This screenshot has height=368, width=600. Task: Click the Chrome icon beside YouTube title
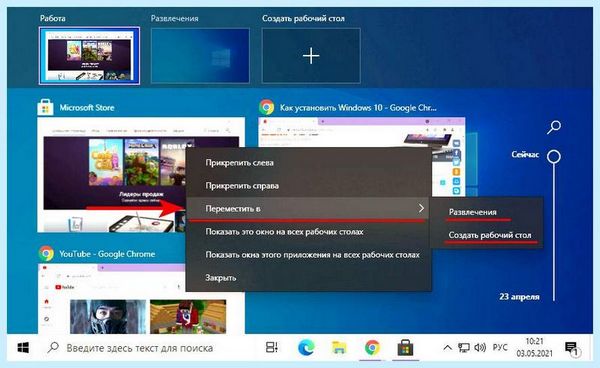46,253
